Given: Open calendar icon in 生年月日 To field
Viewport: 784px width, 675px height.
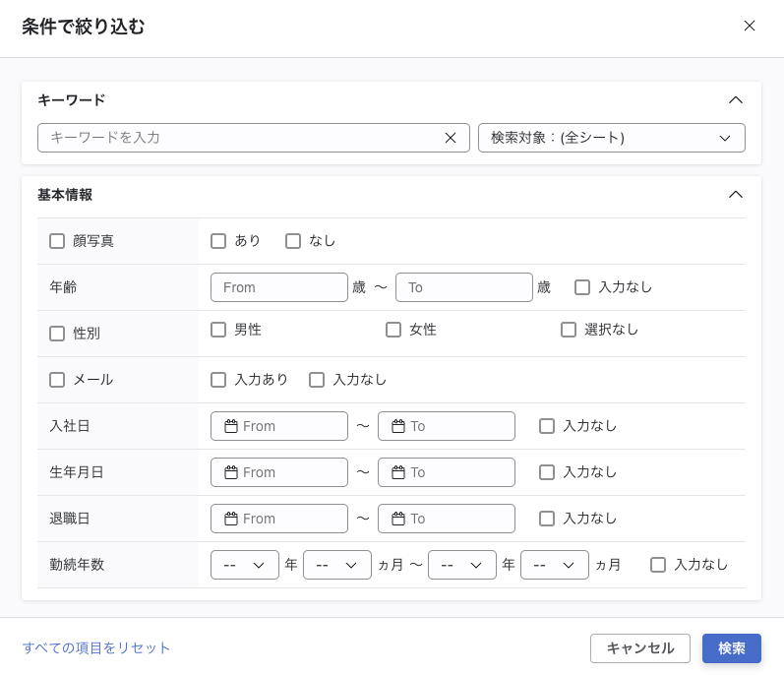Looking at the screenshot, I should click(x=398, y=472).
